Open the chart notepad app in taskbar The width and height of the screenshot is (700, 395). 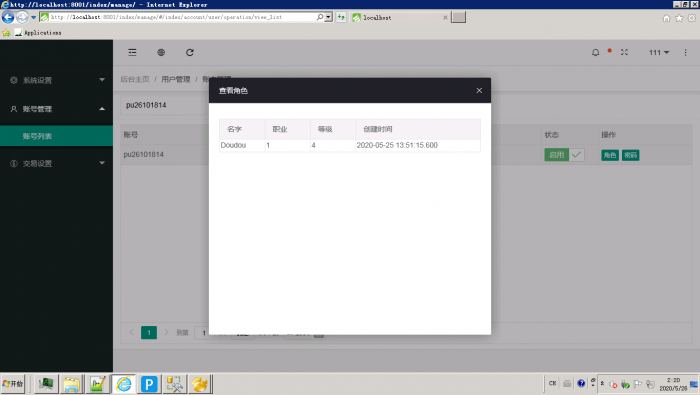pyautogui.click(x=97, y=384)
